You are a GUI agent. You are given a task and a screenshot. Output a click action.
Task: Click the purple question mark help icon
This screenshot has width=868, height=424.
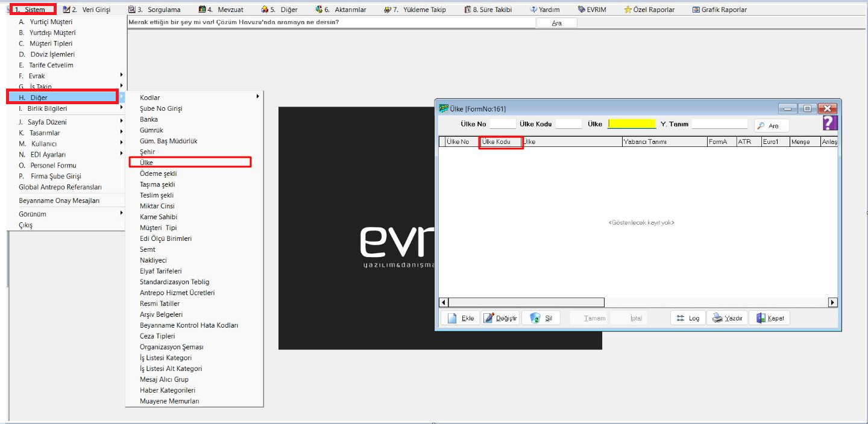point(830,123)
